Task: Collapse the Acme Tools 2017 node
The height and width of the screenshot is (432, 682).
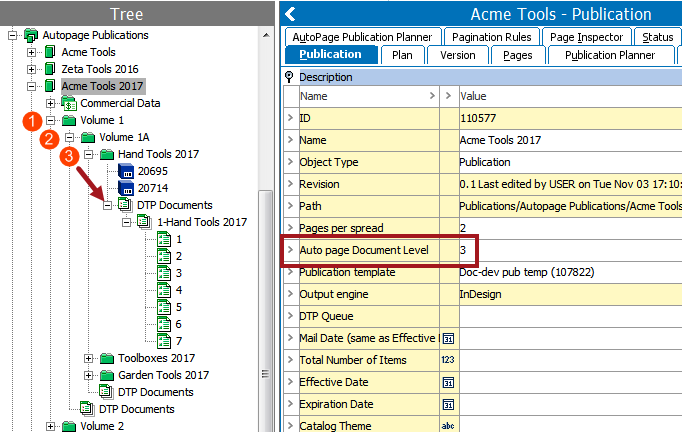Action: 31,86
